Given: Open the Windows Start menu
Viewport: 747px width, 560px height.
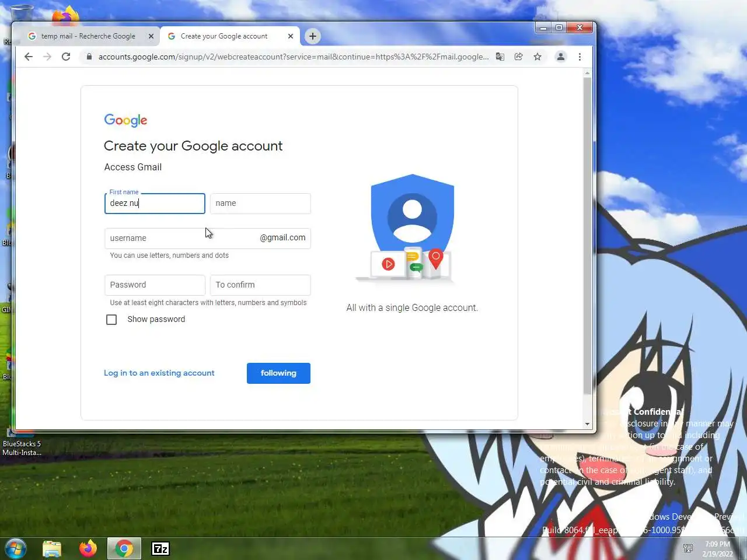Looking at the screenshot, I should [15, 548].
